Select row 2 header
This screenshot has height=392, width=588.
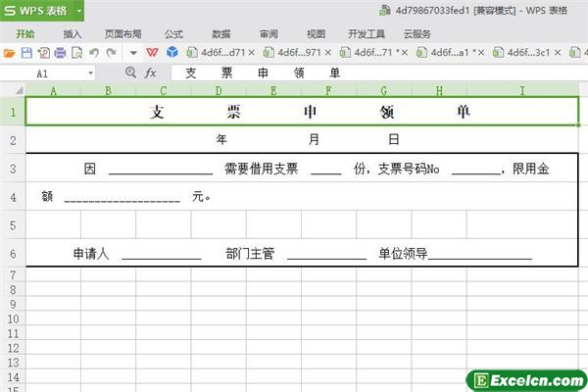(x=13, y=140)
